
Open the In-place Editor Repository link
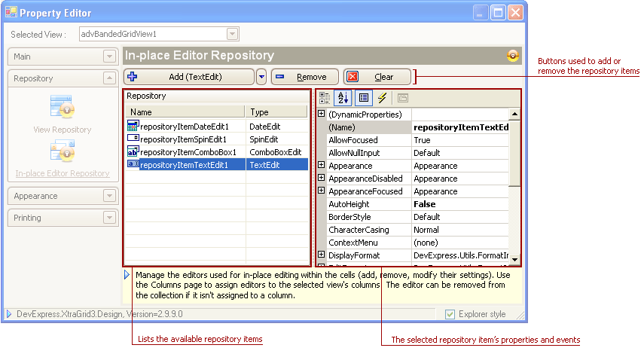tap(63, 173)
